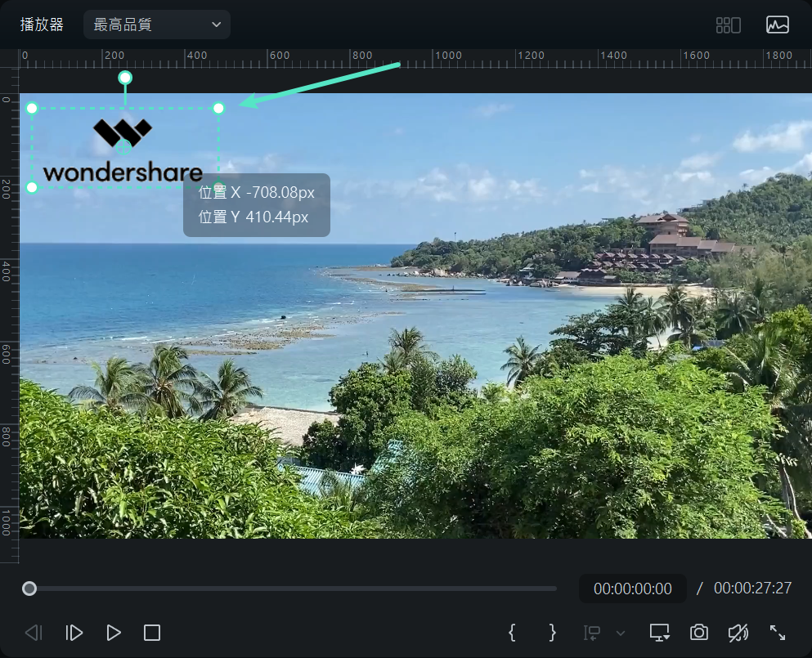The width and height of the screenshot is (812, 658).
Task: Click the layout view icon top right
Action: coord(728,25)
